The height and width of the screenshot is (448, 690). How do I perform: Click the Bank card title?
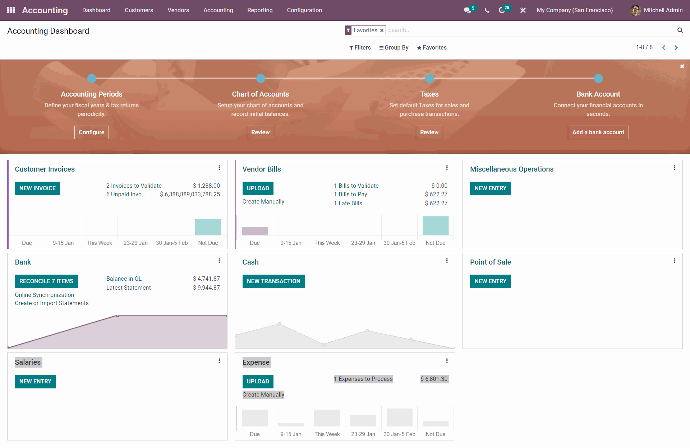coord(23,262)
